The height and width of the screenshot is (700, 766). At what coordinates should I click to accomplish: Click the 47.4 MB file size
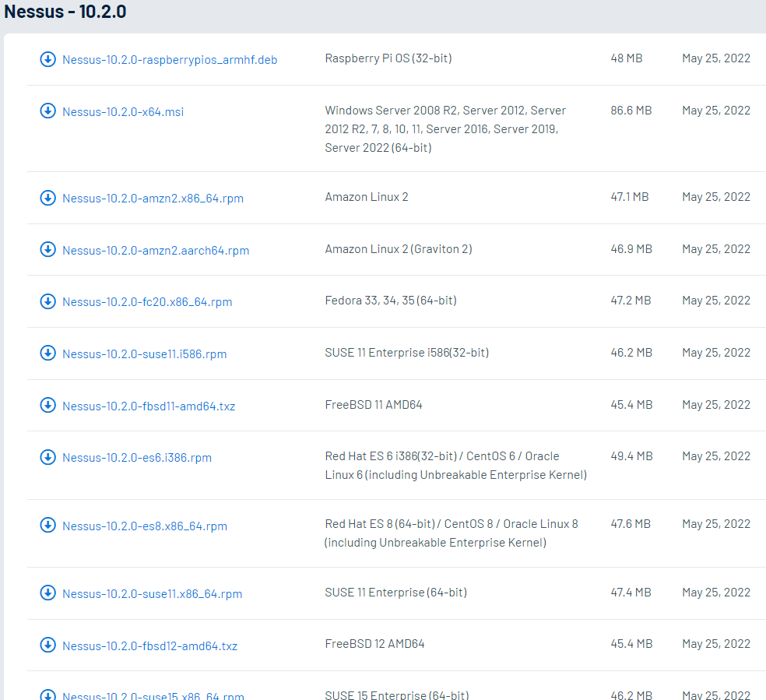coord(631,593)
